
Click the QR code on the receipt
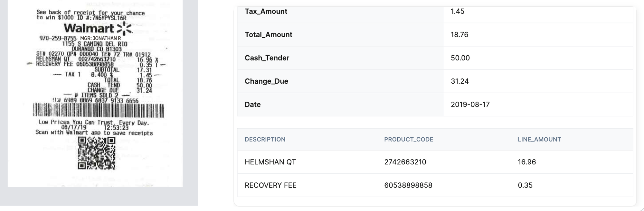pos(97,153)
